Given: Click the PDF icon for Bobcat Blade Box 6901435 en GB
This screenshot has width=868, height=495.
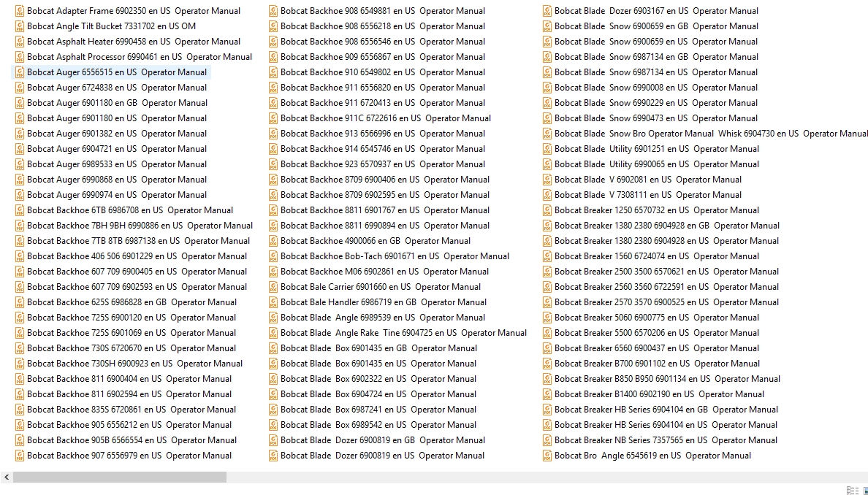Looking at the screenshot, I should point(273,348).
